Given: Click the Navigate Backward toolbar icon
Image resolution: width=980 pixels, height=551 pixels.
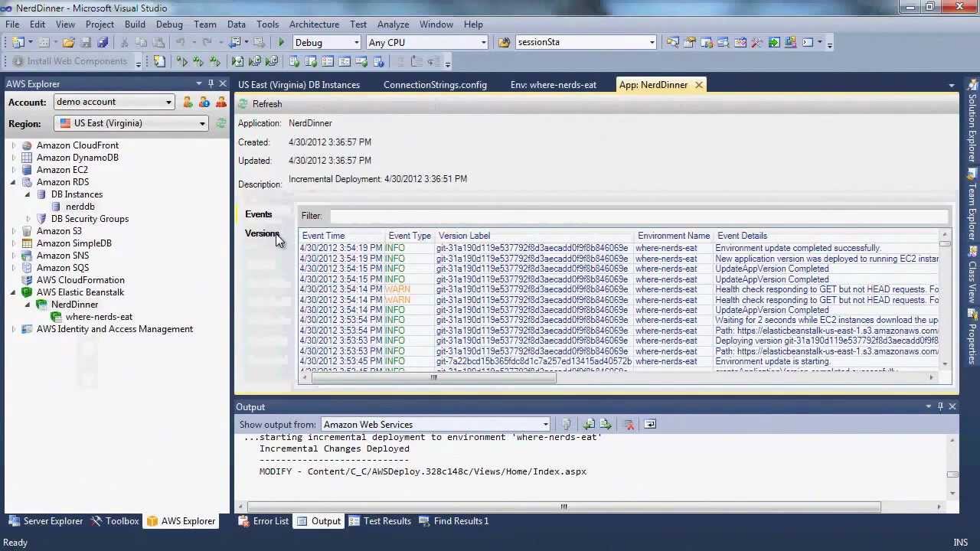Looking at the screenshot, I should [x=236, y=43].
